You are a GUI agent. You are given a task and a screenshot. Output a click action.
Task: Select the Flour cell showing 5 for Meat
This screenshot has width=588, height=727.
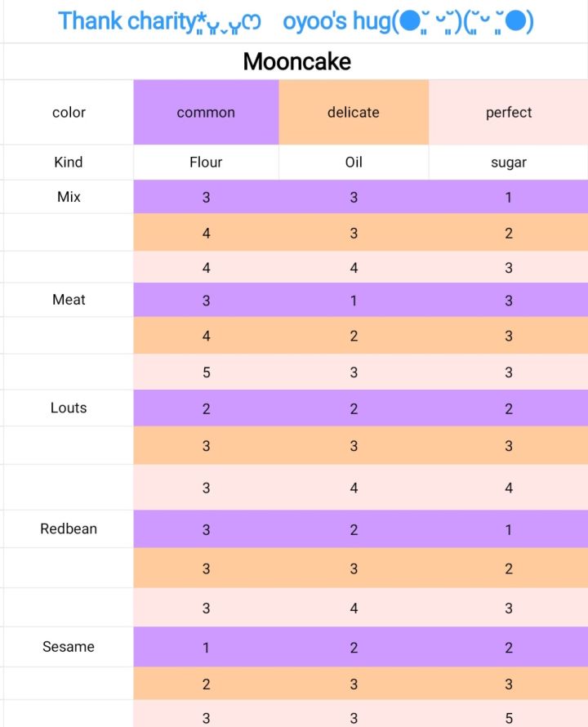pos(206,372)
